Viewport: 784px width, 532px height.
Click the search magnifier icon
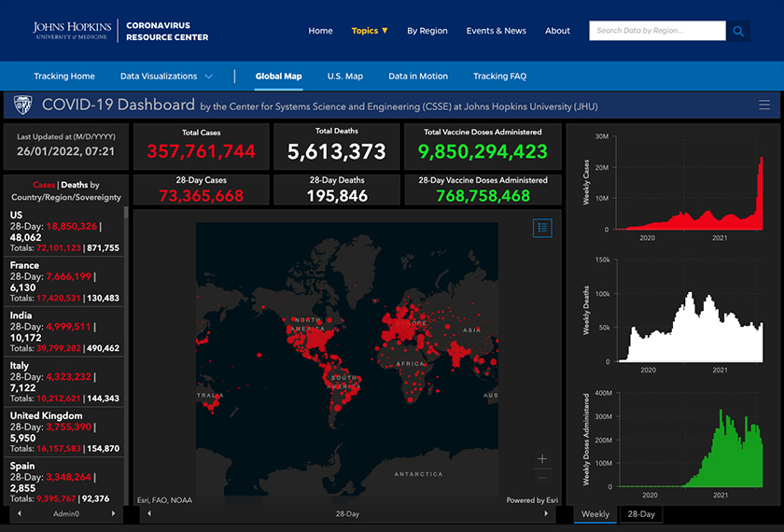[x=738, y=31]
